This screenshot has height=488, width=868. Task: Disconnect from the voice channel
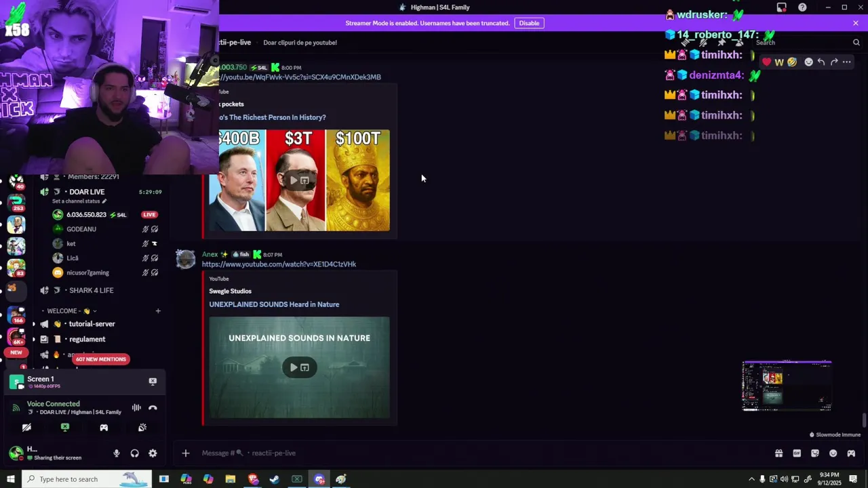pos(153,407)
